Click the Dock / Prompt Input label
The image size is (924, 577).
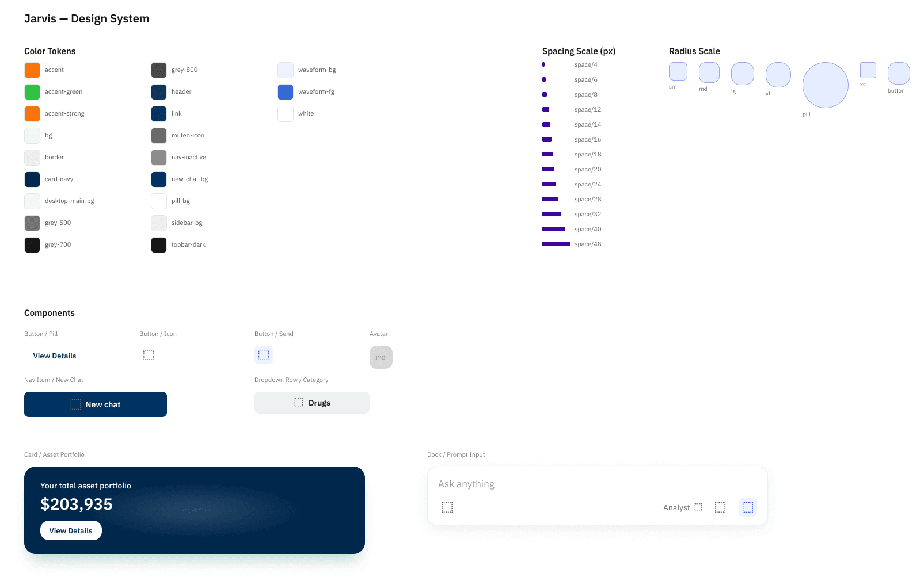pos(456,454)
